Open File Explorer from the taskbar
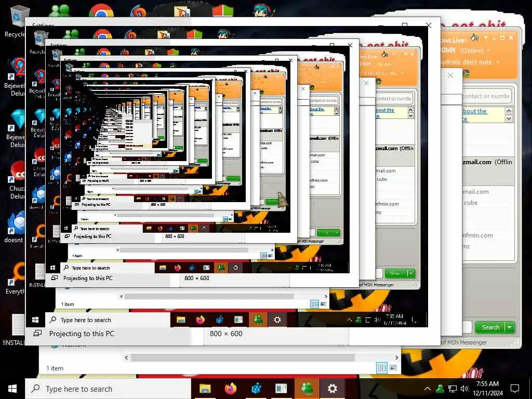 (x=205, y=389)
